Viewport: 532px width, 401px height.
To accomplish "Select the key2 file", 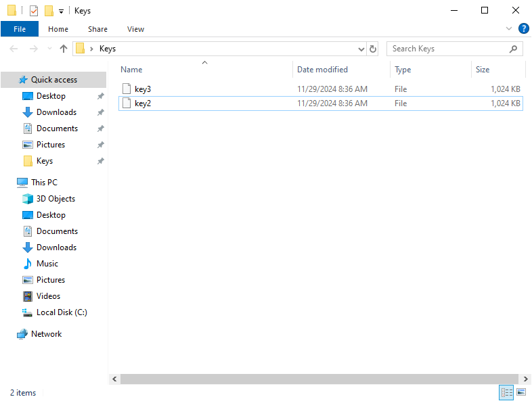I will pos(321,103).
